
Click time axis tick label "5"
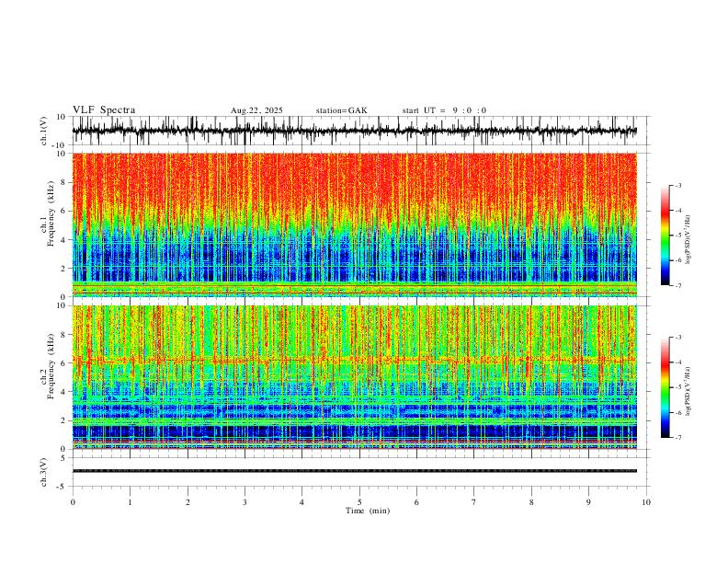(x=359, y=502)
